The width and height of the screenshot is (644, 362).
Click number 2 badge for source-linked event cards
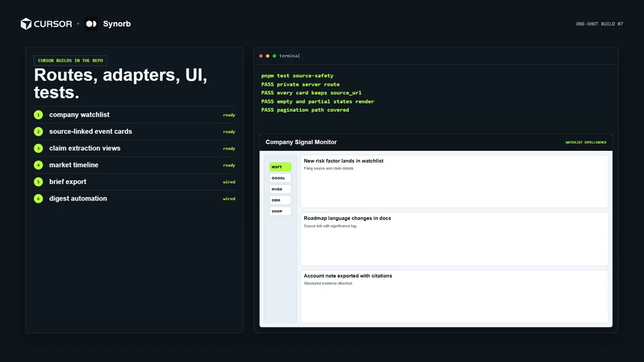(x=38, y=132)
